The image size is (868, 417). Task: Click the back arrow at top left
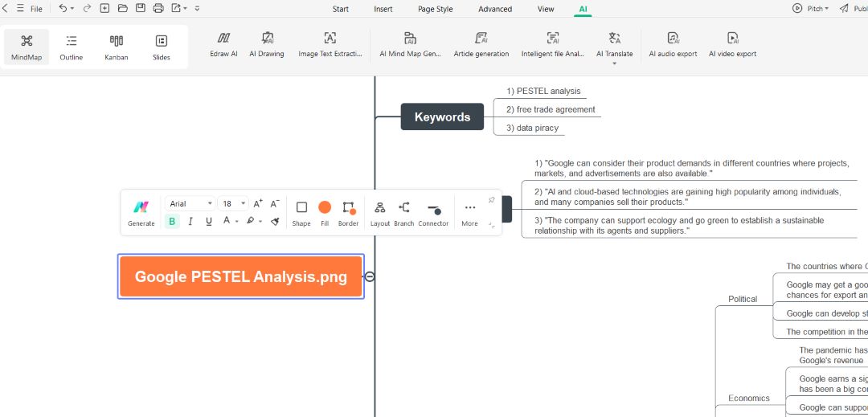coord(5,8)
